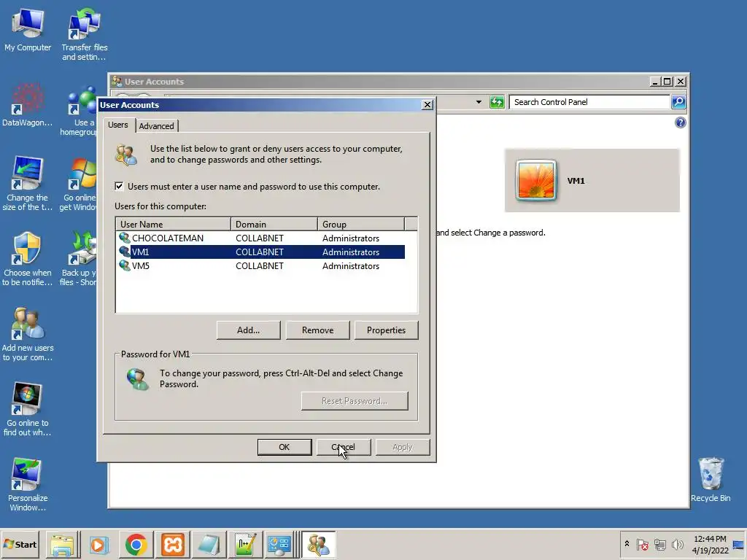Screen dimensions: 747x560
Task: Select User Accounts taskbar button
Action: tap(318, 544)
